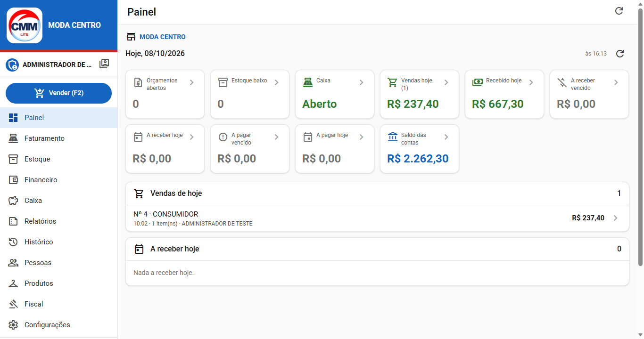Expand the A pagar vencido card chevron

click(276, 137)
